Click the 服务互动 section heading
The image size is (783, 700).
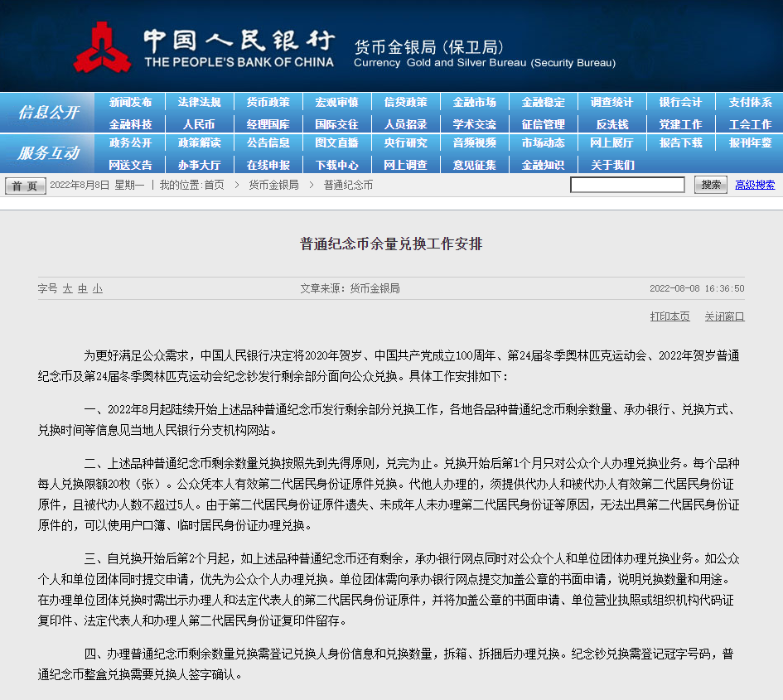[x=48, y=152]
